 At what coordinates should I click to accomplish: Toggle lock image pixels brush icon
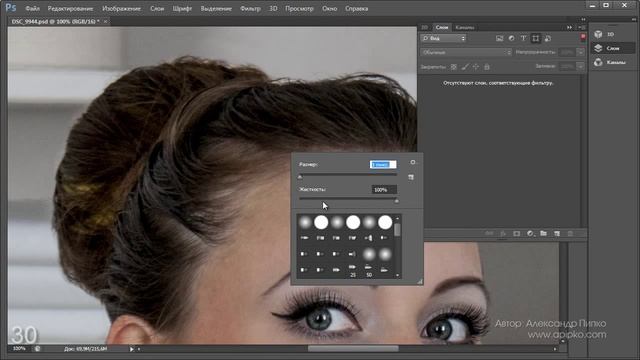click(x=465, y=67)
